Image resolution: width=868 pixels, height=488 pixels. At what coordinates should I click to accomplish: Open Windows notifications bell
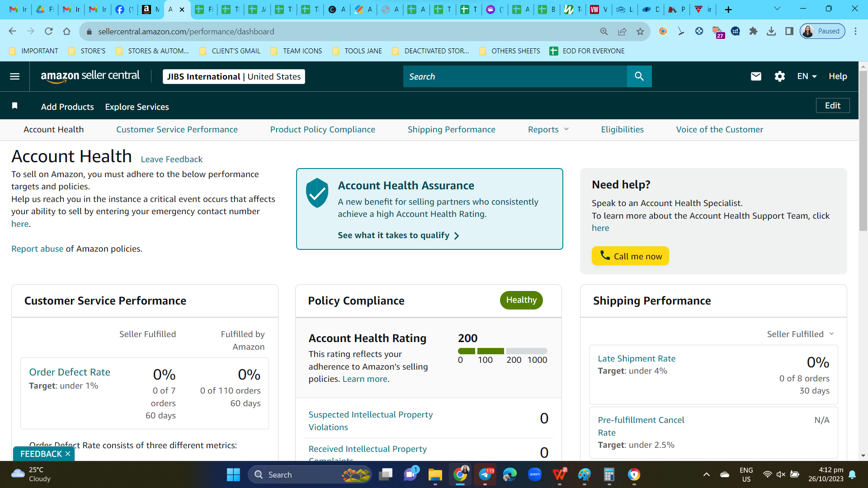852,474
